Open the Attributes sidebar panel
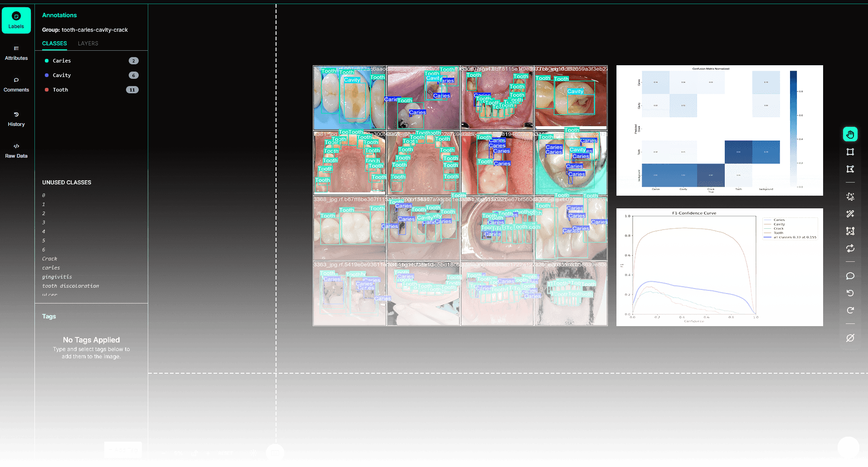The height and width of the screenshot is (467, 868). click(x=16, y=53)
